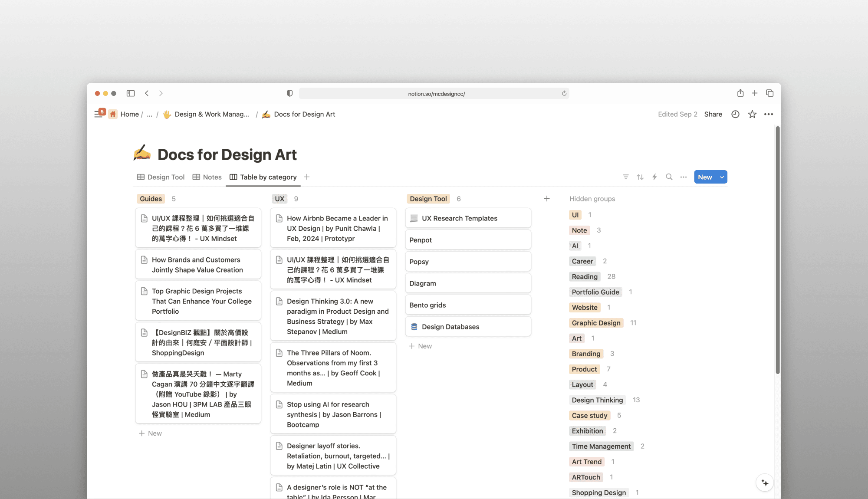
Task: Click the Notion AI sparkle button
Action: pos(765,483)
